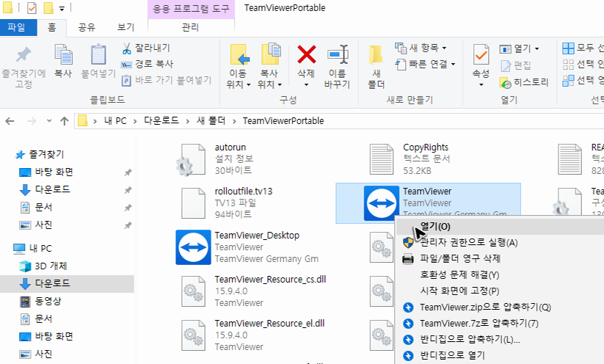The height and width of the screenshot is (364, 604).
Task: Choose 열기(O) in context menu
Action: coord(500,226)
